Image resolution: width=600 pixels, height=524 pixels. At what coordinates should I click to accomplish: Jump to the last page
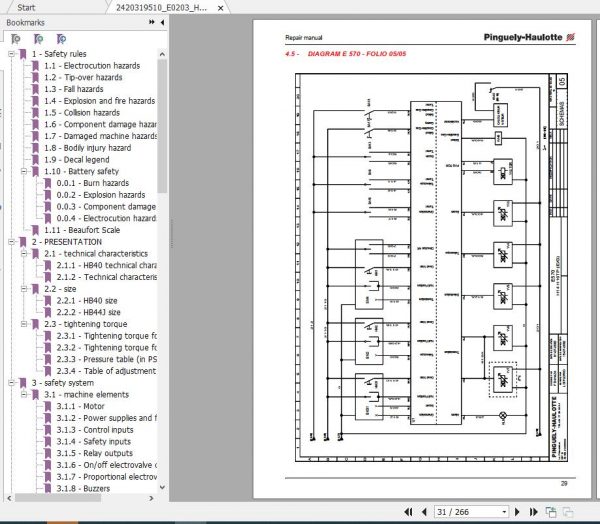click(x=533, y=512)
